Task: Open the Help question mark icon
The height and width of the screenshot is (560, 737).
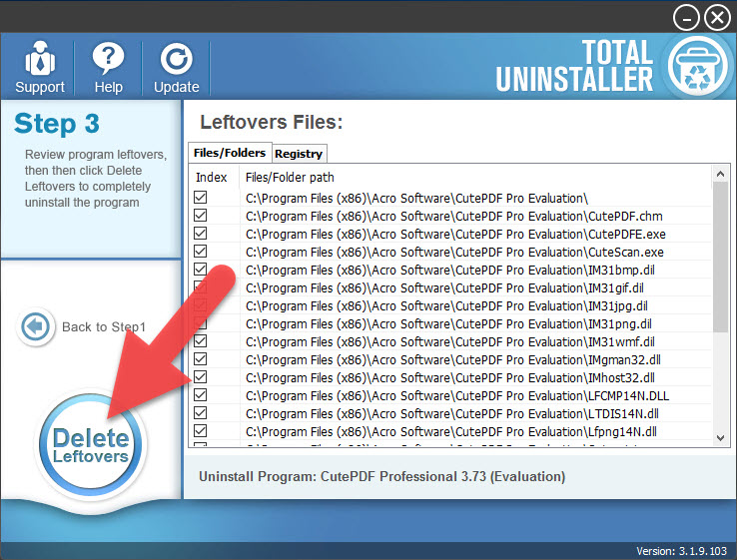Action: [108, 58]
